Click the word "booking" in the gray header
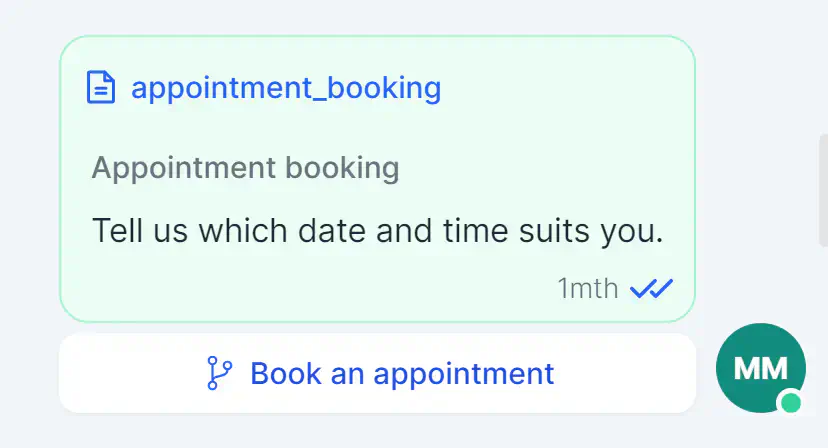Viewport: 828px width, 448px height. [342, 169]
